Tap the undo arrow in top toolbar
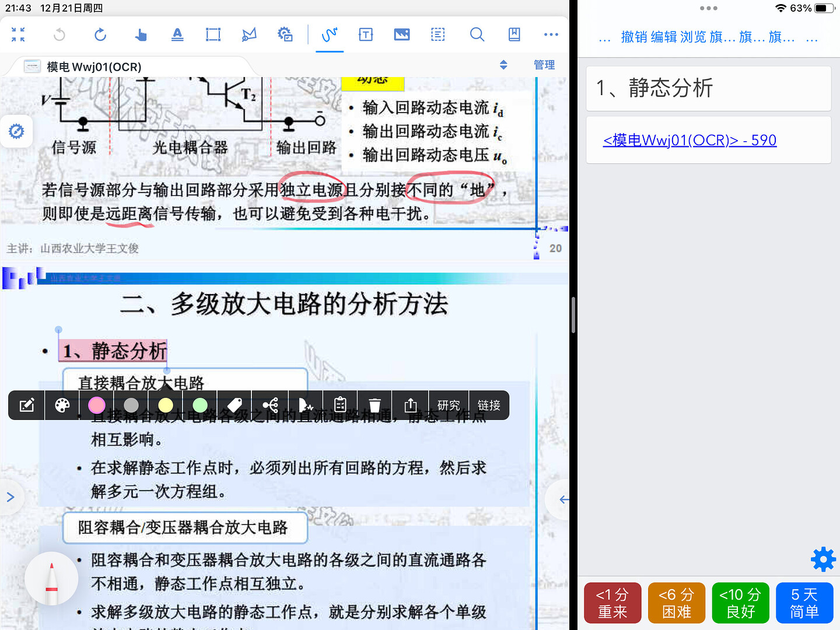Image resolution: width=840 pixels, height=630 pixels. pos(60,35)
